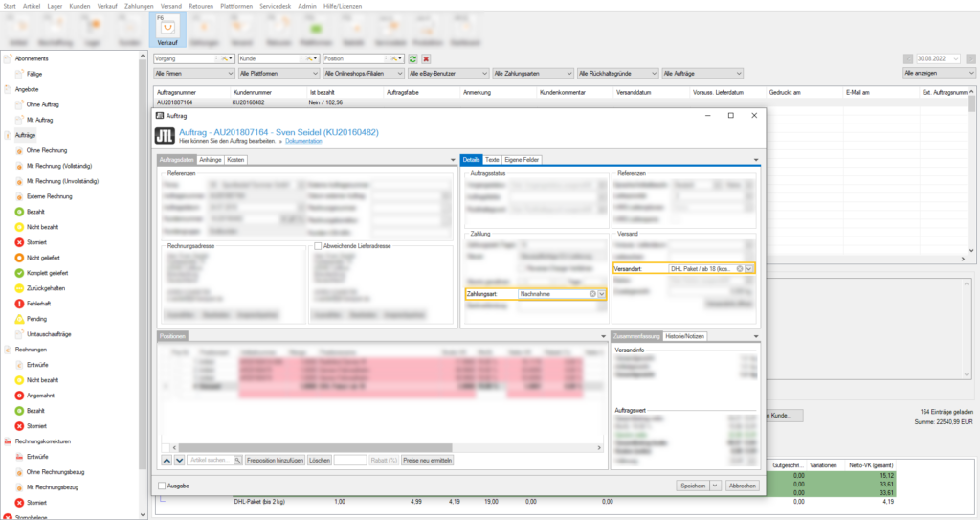Click the magnifier icon next to Artikel suchen
980x520 pixels.
[237, 461]
